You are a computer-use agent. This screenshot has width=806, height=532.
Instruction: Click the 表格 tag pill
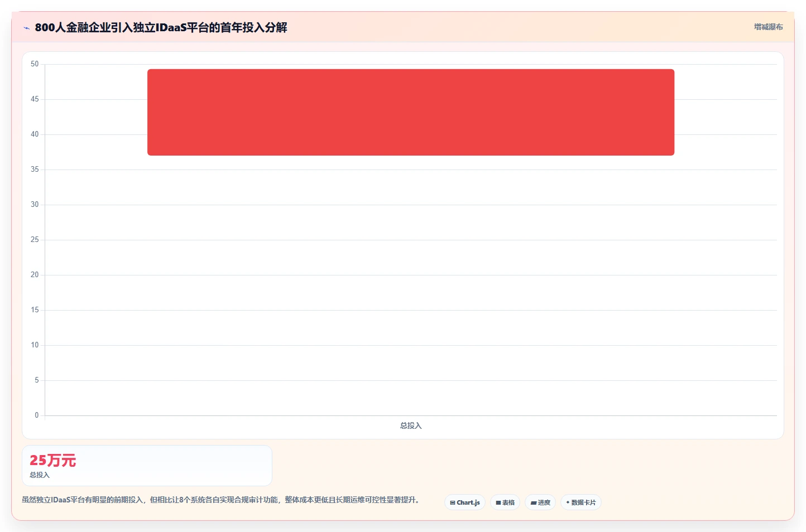(505, 502)
